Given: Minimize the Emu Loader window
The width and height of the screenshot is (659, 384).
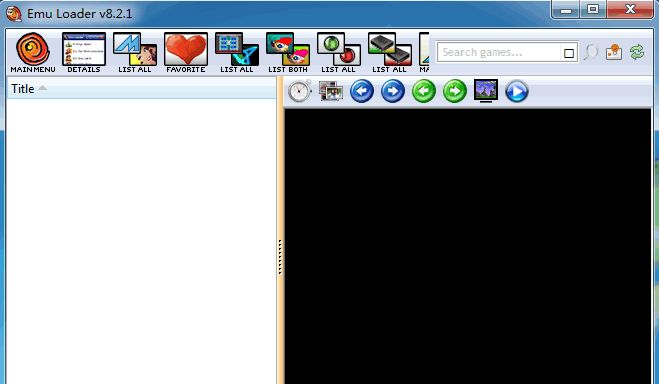Looking at the screenshot, I should pos(566,10).
